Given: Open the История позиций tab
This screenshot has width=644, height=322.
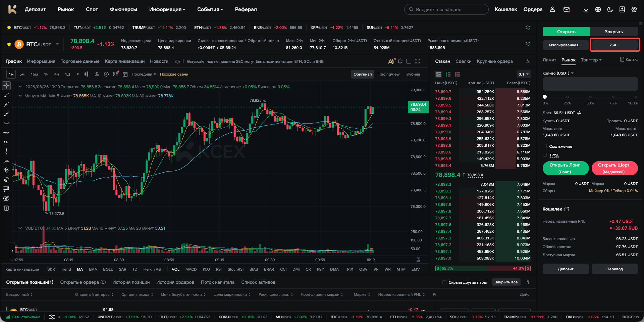Looking at the screenshot, I should [131, 282].
